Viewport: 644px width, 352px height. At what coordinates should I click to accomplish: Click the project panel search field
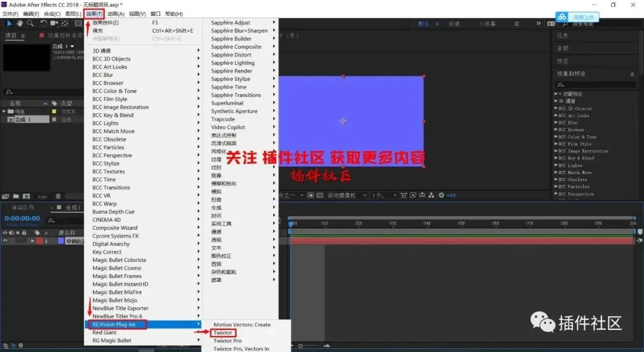(43, 92)
